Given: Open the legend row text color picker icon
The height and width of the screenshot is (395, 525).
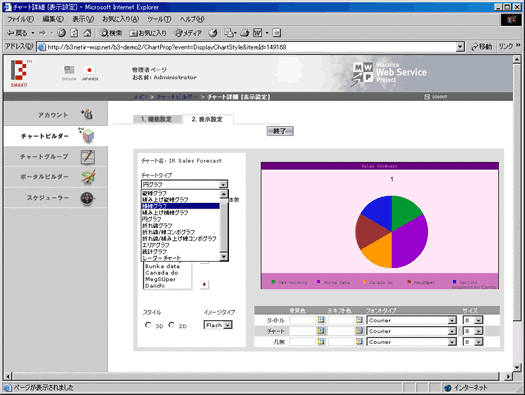Looking at the screenshot, I should tap(359, 341).
